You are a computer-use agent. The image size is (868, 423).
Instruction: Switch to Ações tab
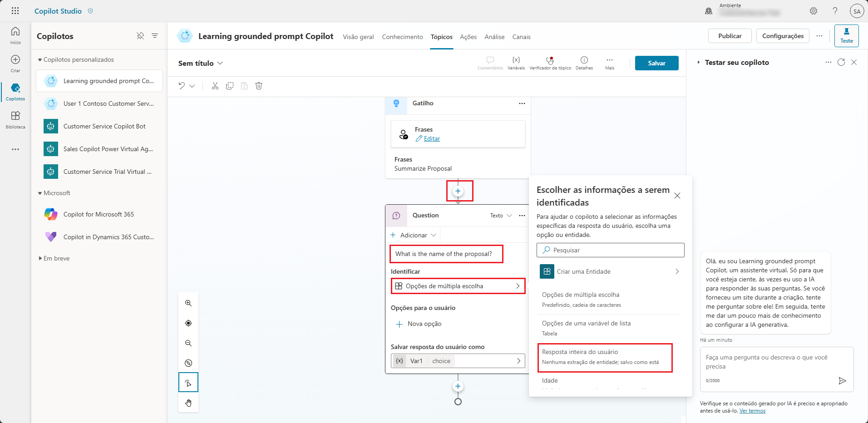[x=468, y=37]
